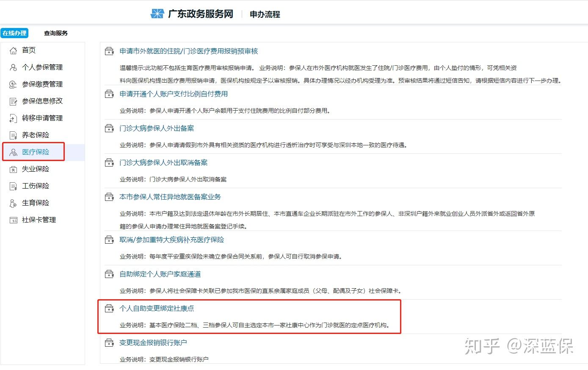Screen dimensions: 588x370
Task: Open 参保信息修改 via its document icon
Action: point(14,101)
